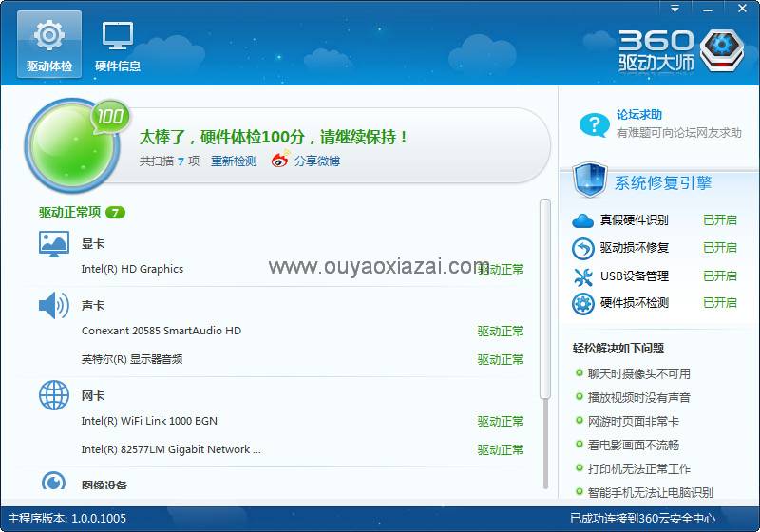Image resolution: width=760 pixels, height=532 pixels.
Task: Switch to the 硬件信息 tab
Action: 117,45
